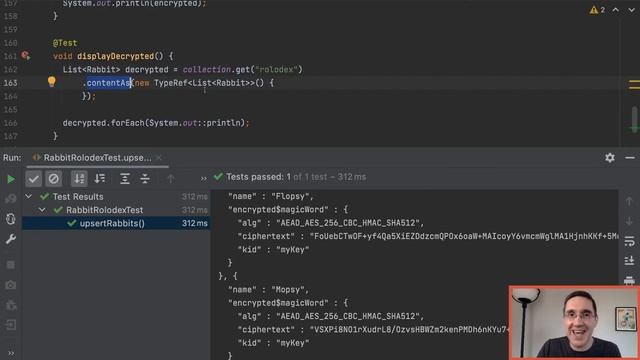The width and height of the screenshot is (640, 360).
Task: Click the Dump Threads camera icon
Action: [x=11, y=284]
